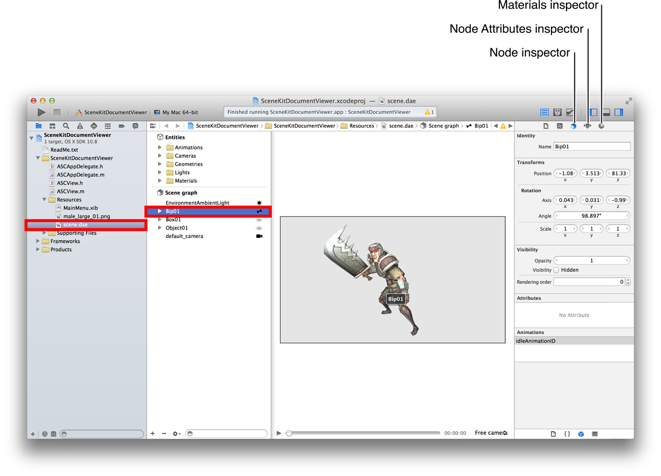Open the Materials inspector tab
This screenshot has height=476, width=661.
601,126
